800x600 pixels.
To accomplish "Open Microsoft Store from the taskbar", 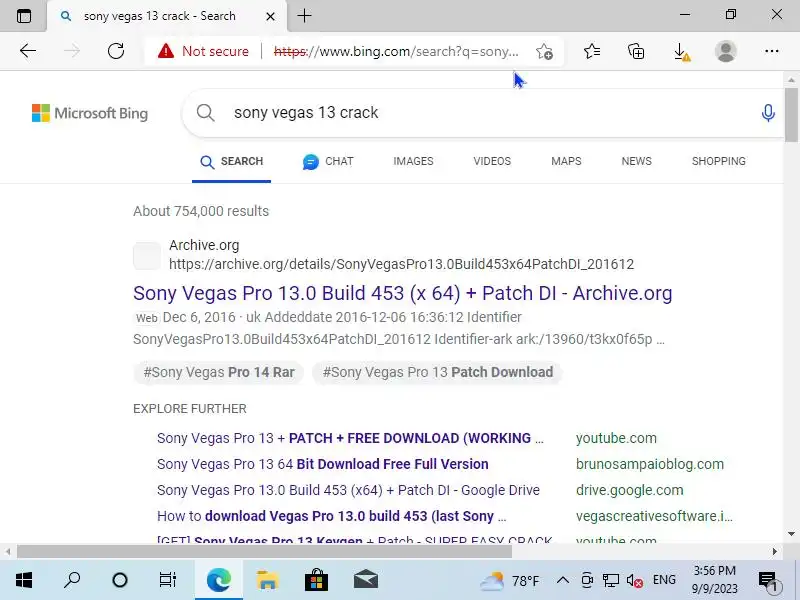I will (316, 580).
